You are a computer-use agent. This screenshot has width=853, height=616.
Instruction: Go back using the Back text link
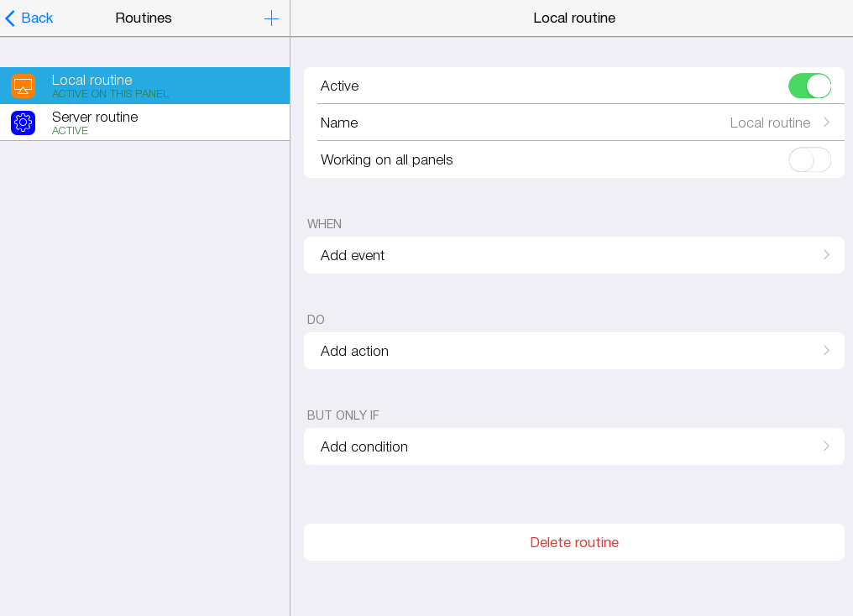pyautogui.click(x=37, y=18)
